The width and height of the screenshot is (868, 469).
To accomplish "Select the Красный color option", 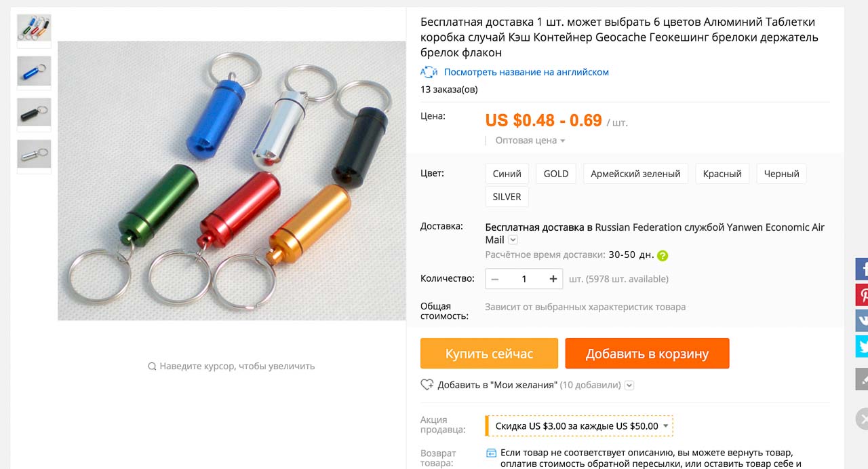I will tap(722, 174).
